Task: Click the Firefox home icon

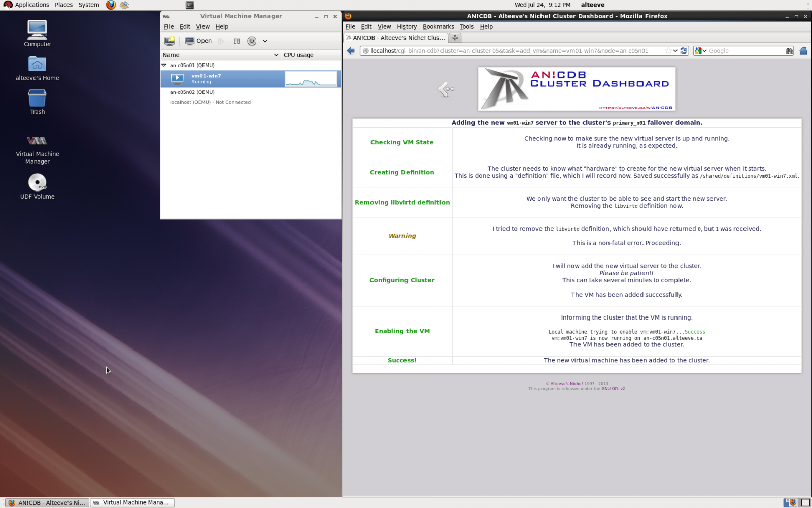Action: tap(803, 51)
